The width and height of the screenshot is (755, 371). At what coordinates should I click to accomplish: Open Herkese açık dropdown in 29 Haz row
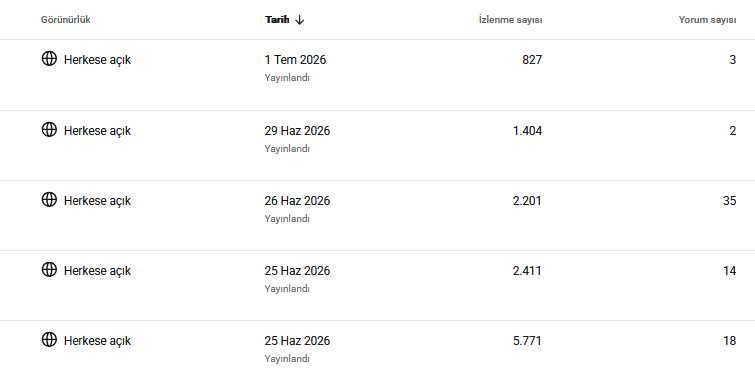point(86,130)
